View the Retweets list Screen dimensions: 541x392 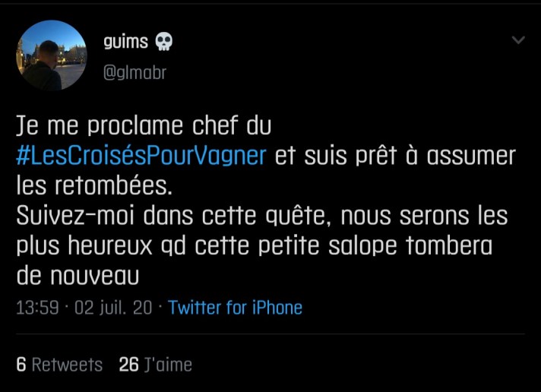[67, 365]
